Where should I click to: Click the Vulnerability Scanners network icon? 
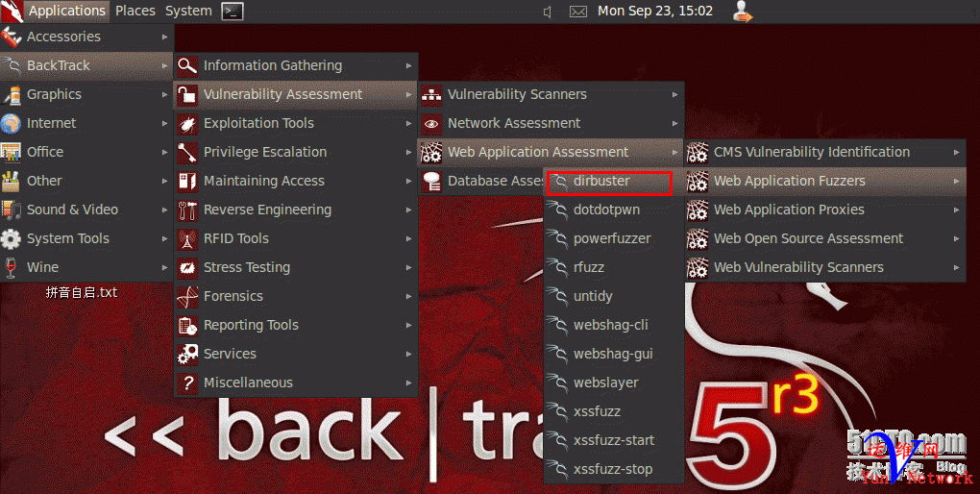[431, 94]
